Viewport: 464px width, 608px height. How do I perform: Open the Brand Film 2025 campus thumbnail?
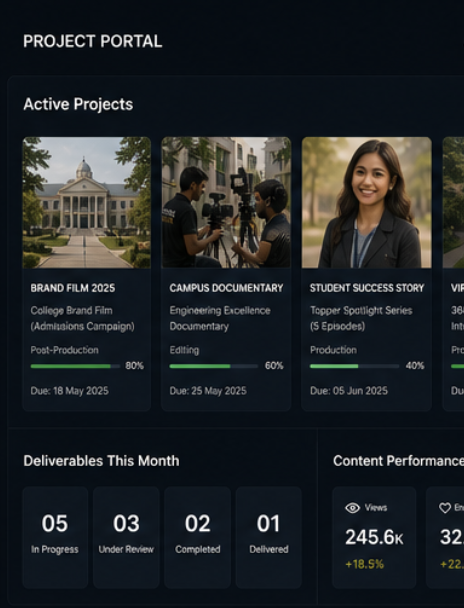(87, 202)
